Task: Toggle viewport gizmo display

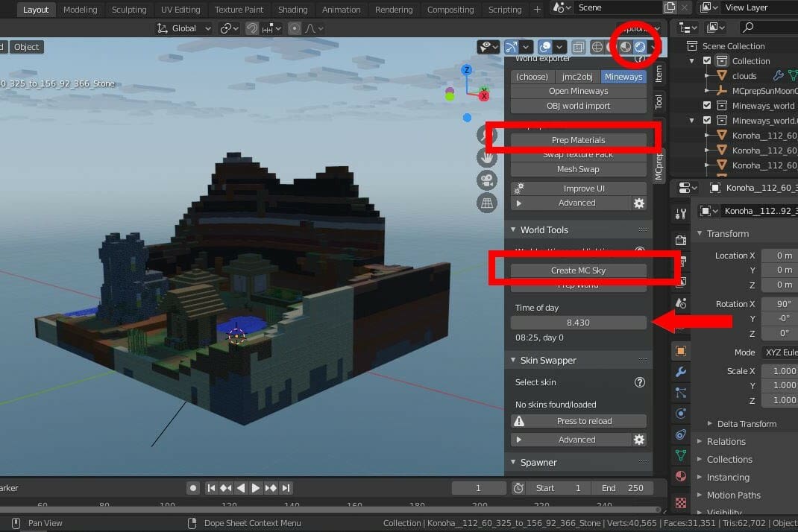Action: tap(511, 47)
